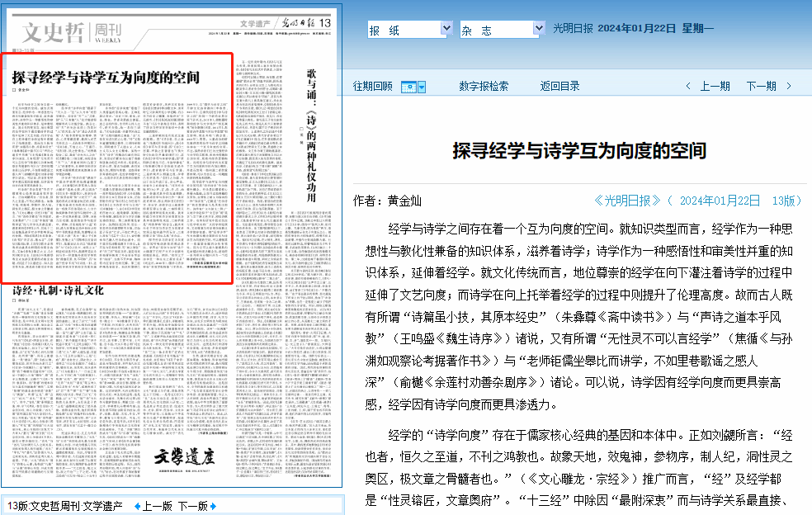Image resolution: width=812 pixels, height=515 pixels.
Task: Click the 《光明日报》 2024年01月22日 13版 source link
Action: click(x=697, y=201)
